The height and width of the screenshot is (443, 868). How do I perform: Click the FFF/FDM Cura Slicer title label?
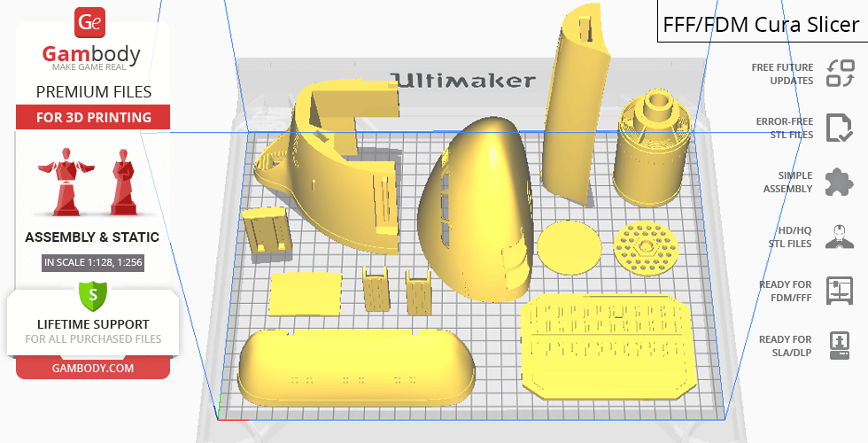[762, 23]
